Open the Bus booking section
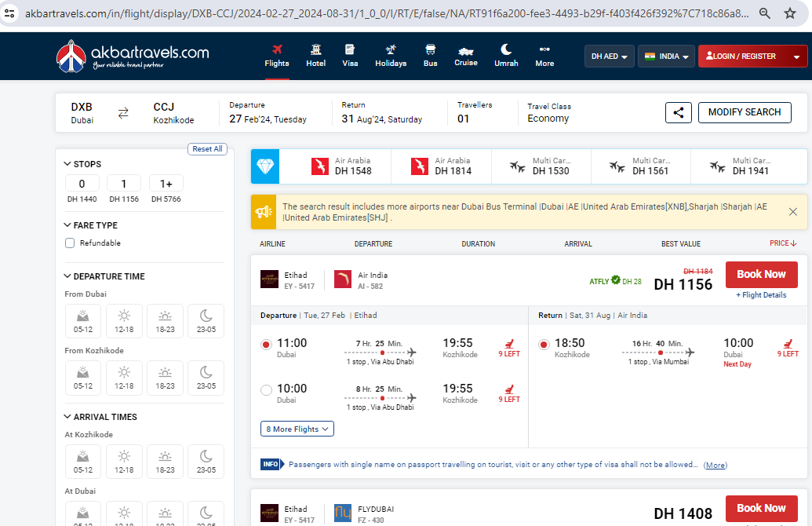This screenshot has height=526, width=812. coord(431,56)
